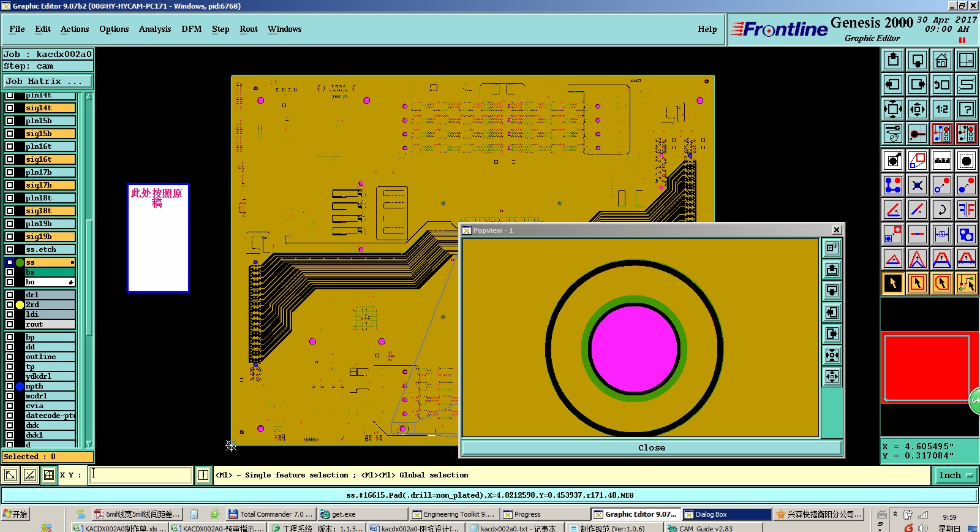Switch to Total Commander 7.0 taskbar button
Image resolution: width=980 pixels, height=532 pixels.
point(270,514)
